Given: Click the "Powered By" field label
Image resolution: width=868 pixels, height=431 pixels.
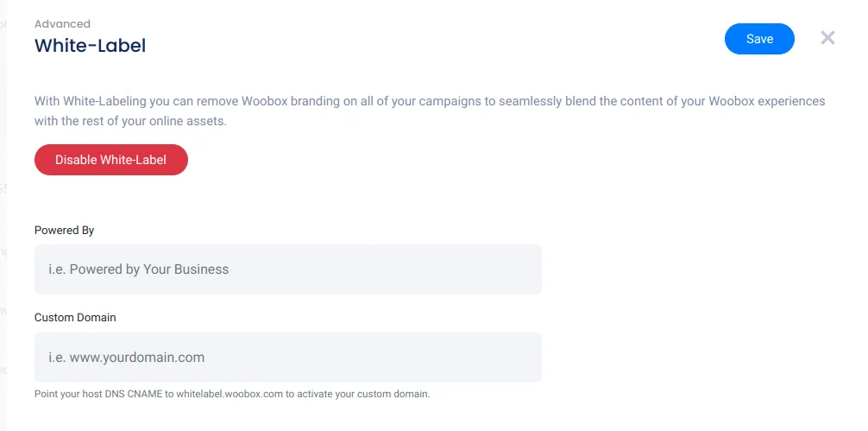Looking at the screenshot, I should 64,231.
